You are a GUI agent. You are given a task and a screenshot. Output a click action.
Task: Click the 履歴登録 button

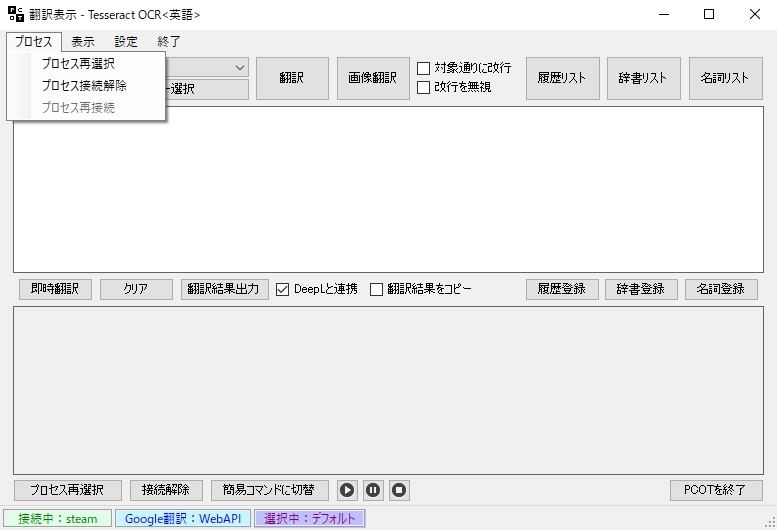click(562, 289)
